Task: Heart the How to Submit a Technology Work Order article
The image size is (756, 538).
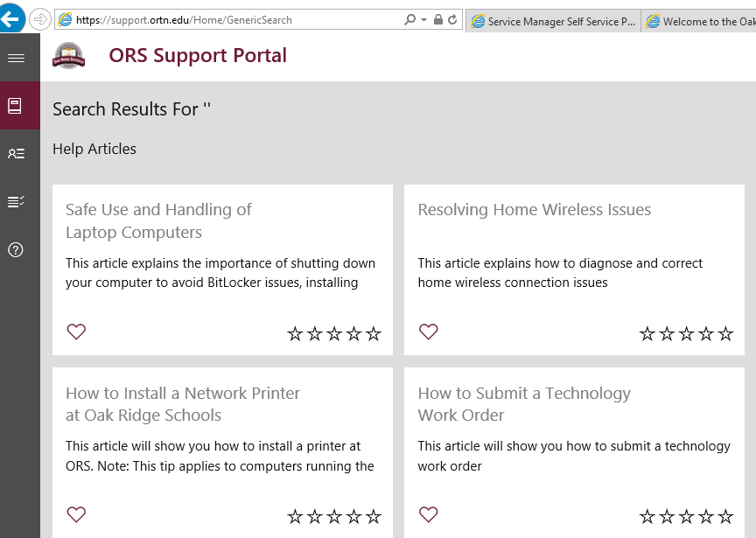Action: (428, 515)
